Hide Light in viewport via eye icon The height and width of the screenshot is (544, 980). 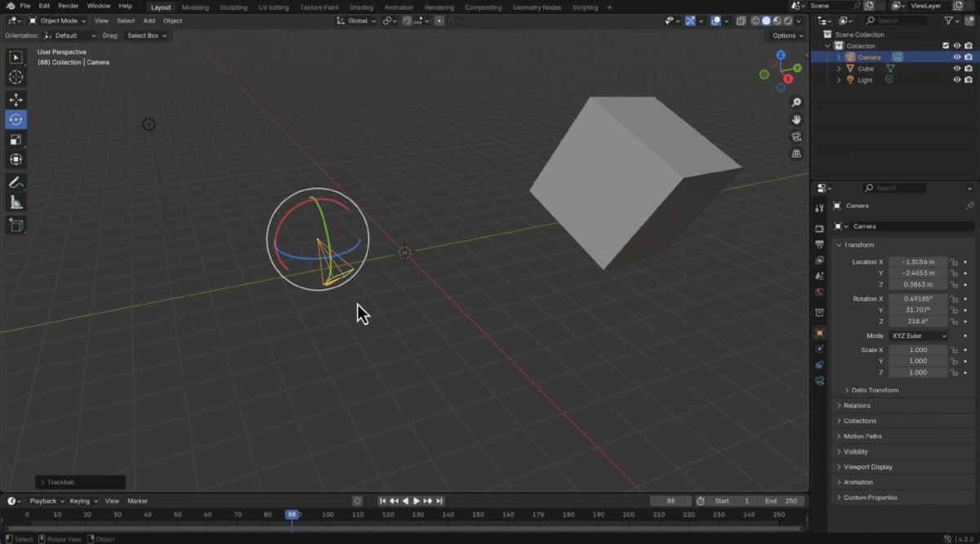[x=957, y=80]
